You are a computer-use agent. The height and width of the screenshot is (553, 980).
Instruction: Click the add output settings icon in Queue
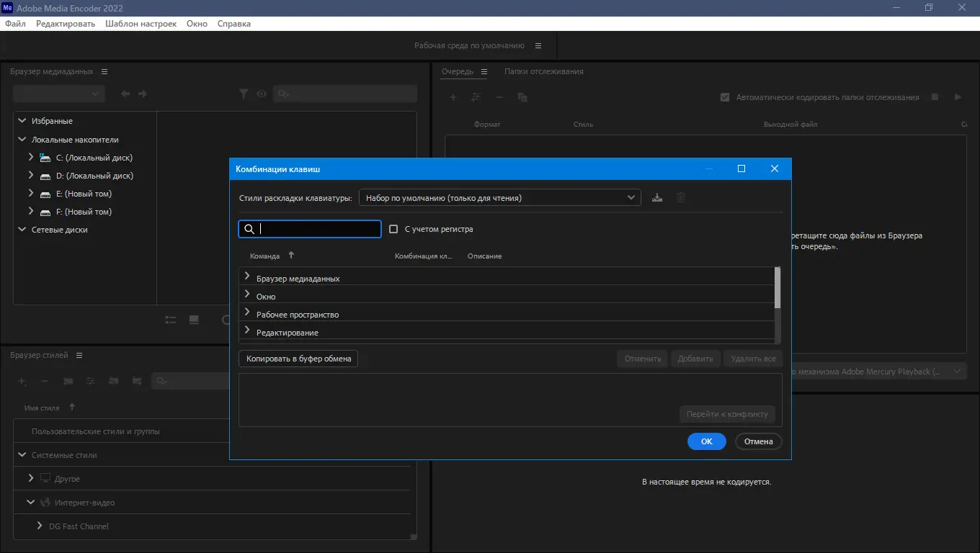coord(476,97)
